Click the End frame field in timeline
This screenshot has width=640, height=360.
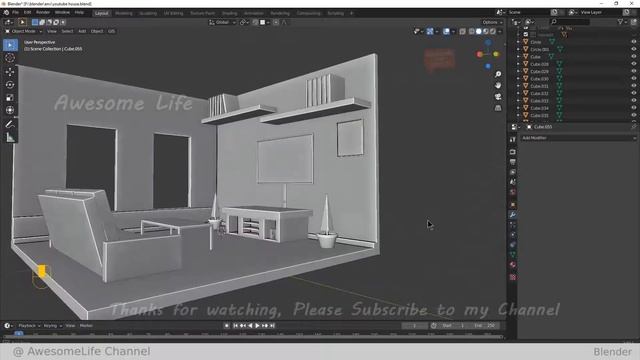click(484, 326)
